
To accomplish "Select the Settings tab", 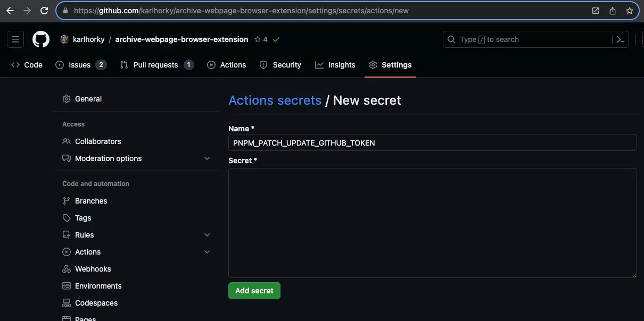I will tap(390, 65).
